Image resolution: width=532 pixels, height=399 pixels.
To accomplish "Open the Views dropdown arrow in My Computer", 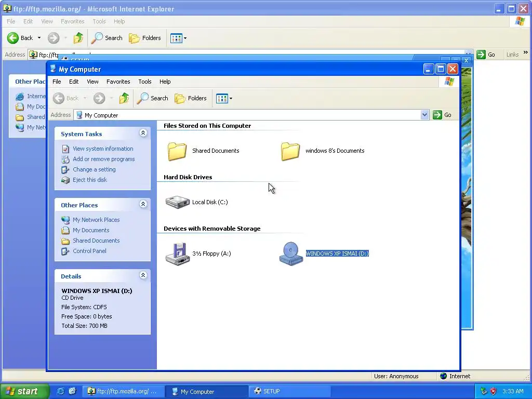I will [x=231, y=99].
